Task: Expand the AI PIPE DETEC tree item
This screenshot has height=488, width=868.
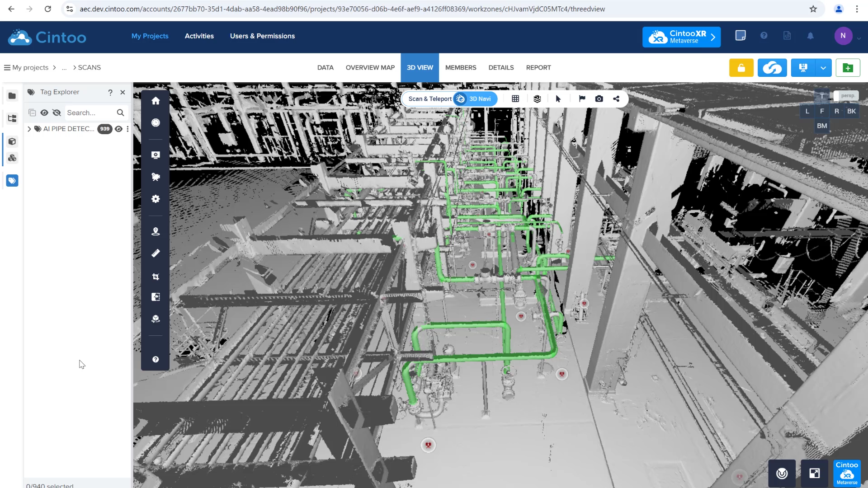Action: click(x=29, y=129)
